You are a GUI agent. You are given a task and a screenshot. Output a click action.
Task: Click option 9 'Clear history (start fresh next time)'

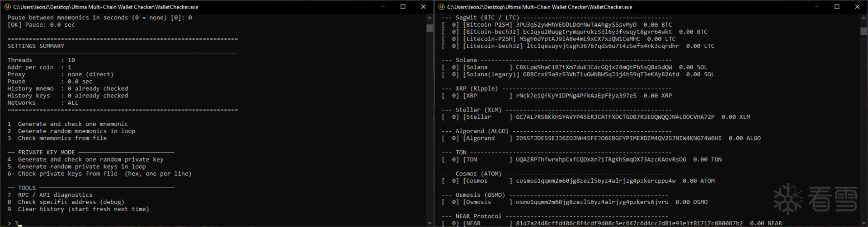pos(78,209)
